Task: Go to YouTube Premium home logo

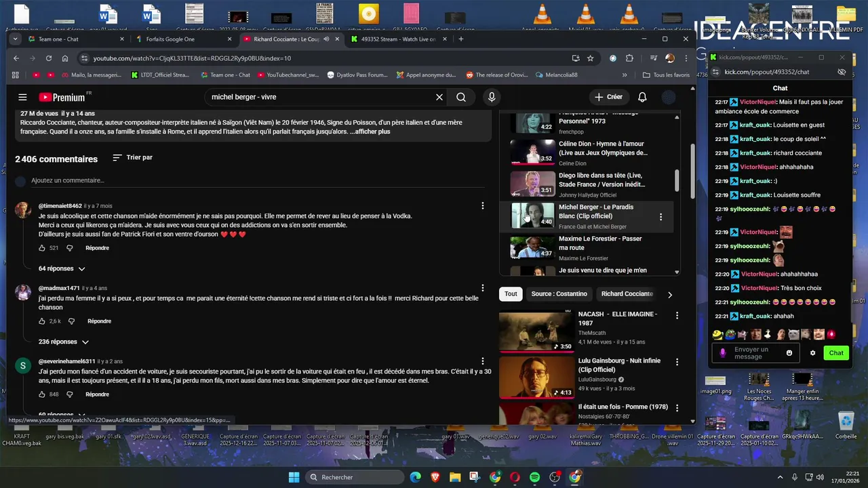Action: [62, 97]
